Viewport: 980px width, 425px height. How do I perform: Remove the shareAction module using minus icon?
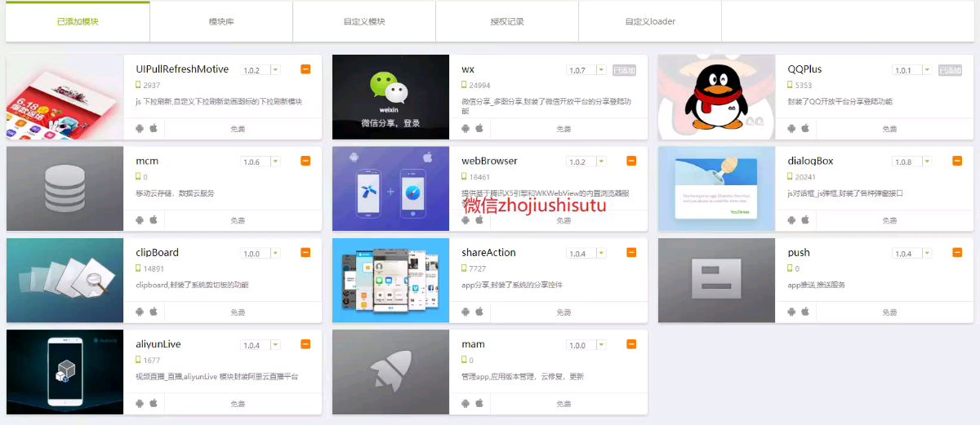631,253
